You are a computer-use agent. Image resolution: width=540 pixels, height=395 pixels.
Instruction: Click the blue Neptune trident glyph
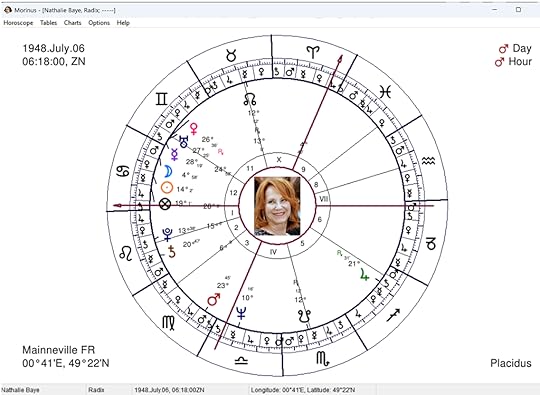pos(241,313)
